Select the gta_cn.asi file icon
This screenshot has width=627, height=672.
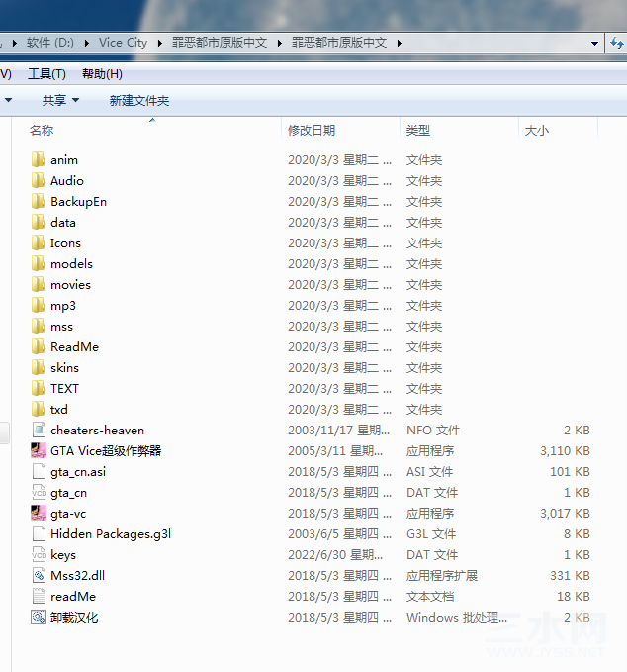[39, 471]
